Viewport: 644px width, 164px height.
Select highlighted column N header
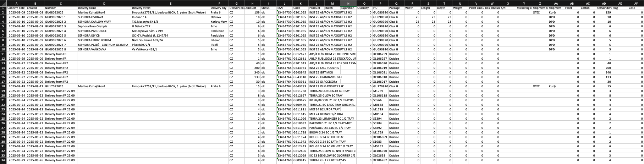coord(348,3)
